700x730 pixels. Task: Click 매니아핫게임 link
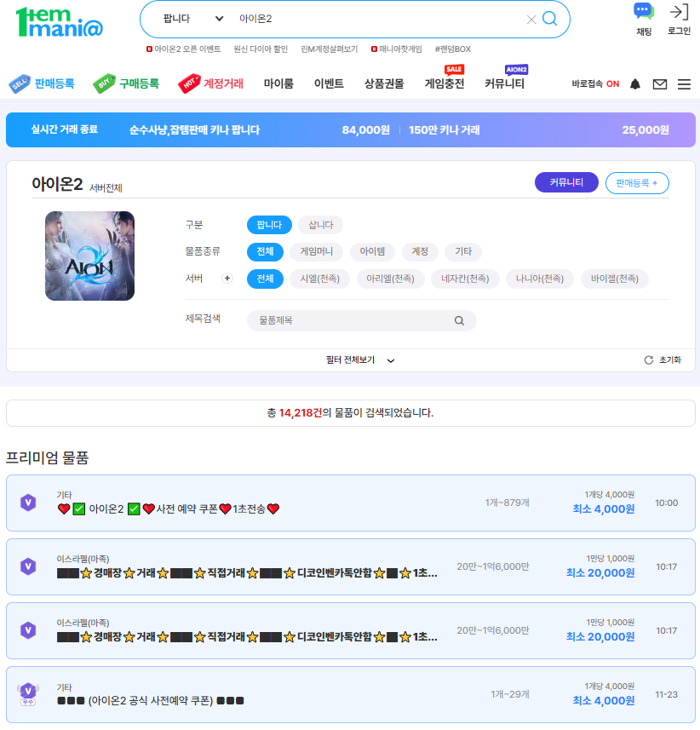point(397,49)
